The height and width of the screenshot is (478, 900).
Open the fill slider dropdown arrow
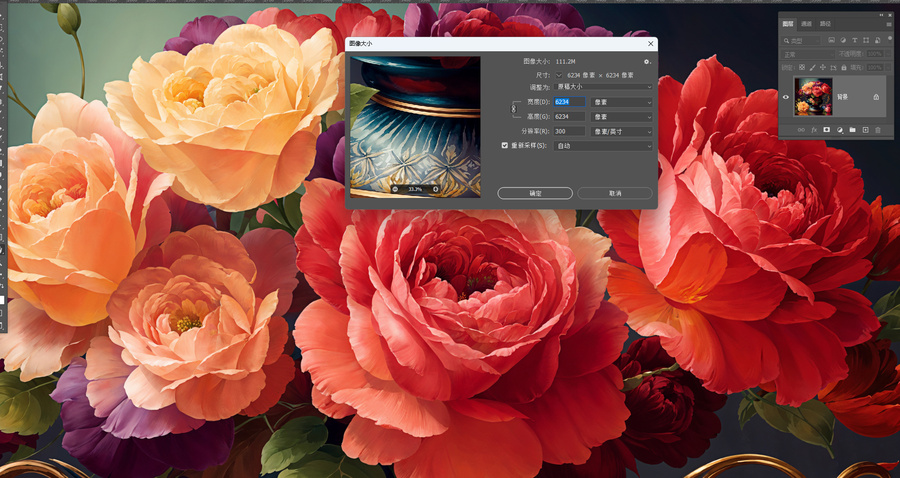pyautogui.click(x=888, y=68)
